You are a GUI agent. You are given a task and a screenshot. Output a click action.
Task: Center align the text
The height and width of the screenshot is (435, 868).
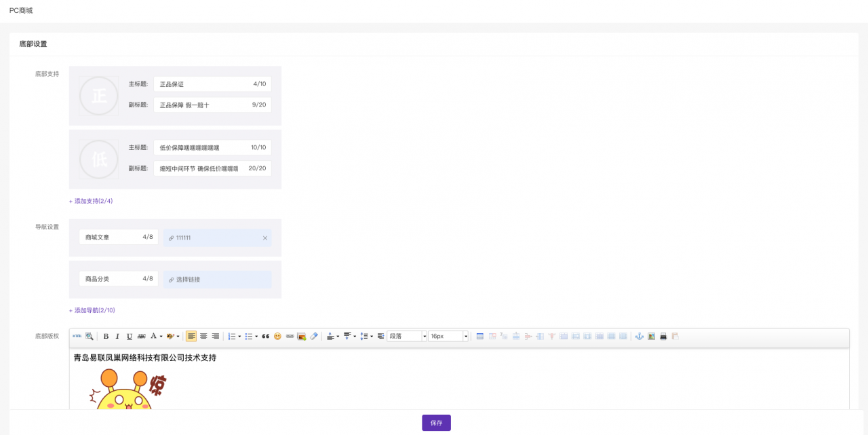coord(203,336)
